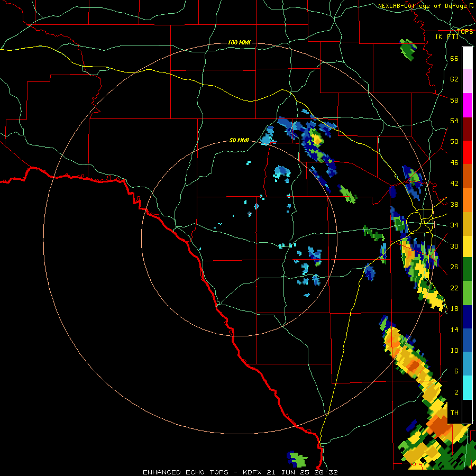Click the 18 value on the legend scale
Viewport: 476px width, 476px height.
pos(454,309)
